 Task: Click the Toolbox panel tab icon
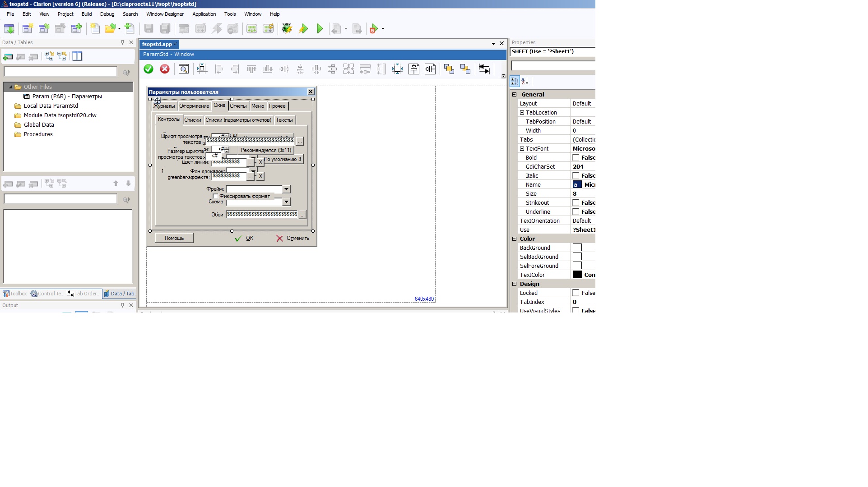(6, 294)
